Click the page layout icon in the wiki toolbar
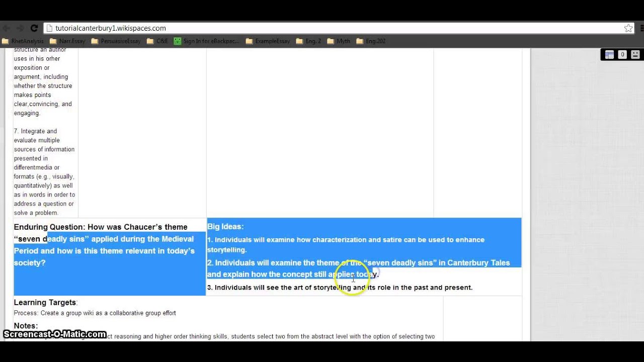Viewport: 644px width, 362px height. click(609, 55)
